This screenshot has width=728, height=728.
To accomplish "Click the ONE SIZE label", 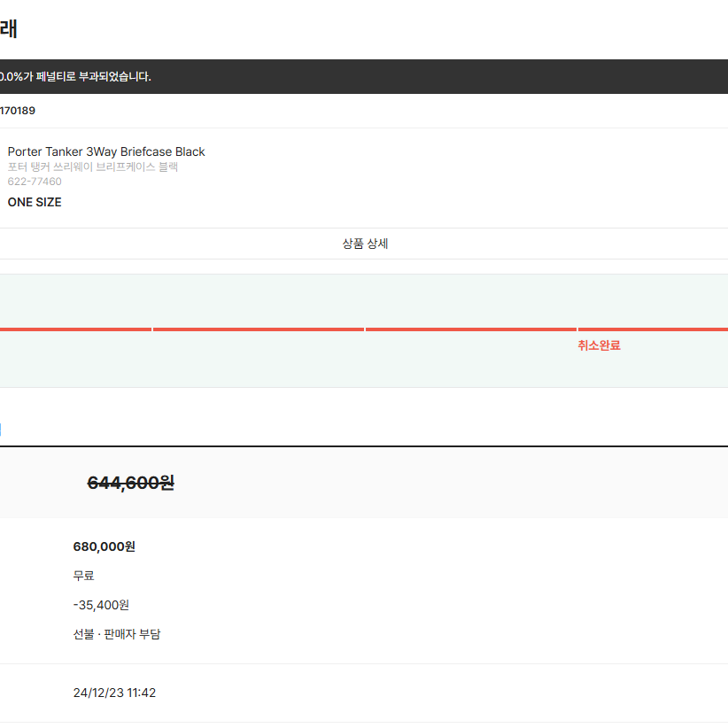I will (35, 203).
